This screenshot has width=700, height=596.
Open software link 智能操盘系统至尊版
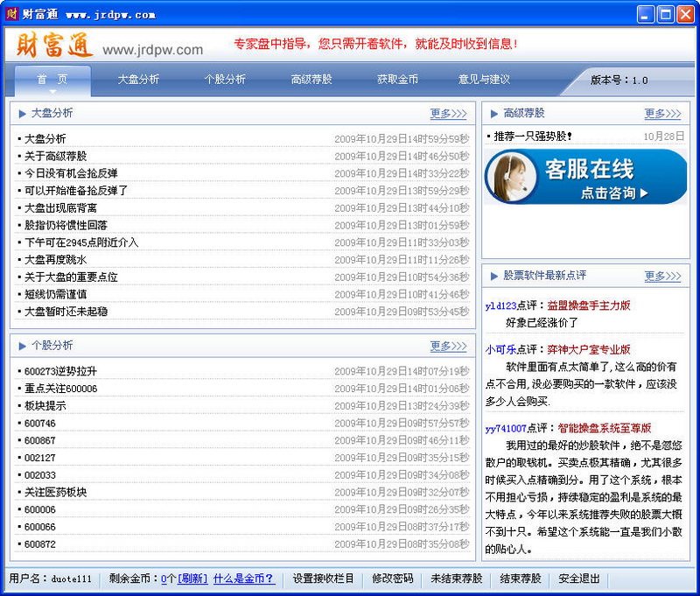click(605, 429)
